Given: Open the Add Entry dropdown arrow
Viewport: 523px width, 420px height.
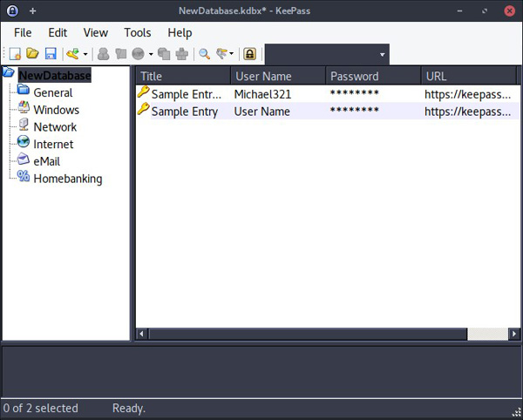Looking at the screenshot, I should pos(85,54).
